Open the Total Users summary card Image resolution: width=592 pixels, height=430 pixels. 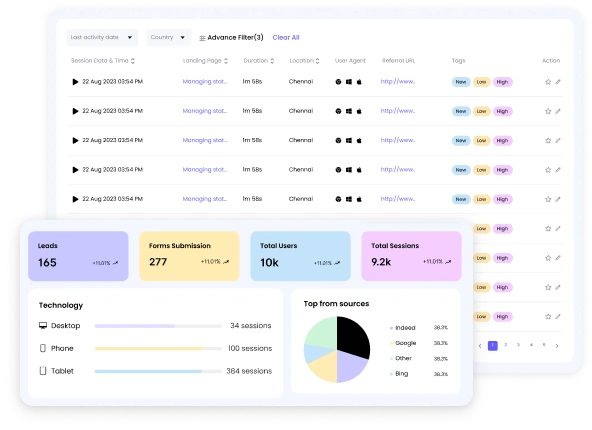click(x=301, y=256)
